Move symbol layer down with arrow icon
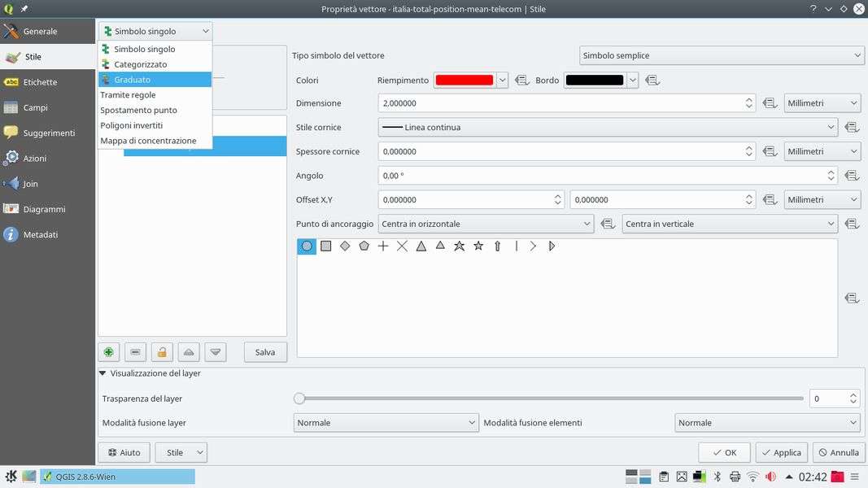 (216, 352)
